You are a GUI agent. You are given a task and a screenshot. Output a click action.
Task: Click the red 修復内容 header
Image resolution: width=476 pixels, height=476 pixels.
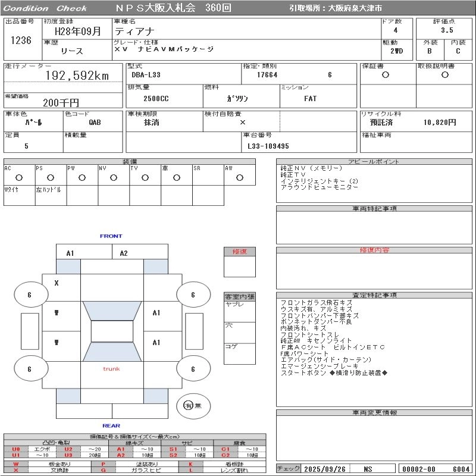tap(375, 250)
